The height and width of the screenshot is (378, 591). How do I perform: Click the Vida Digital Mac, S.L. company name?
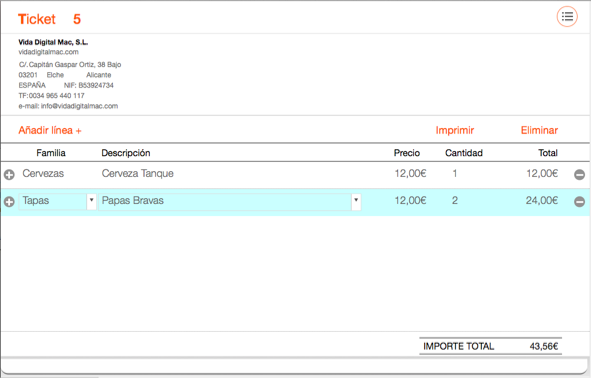click(53, 42)
